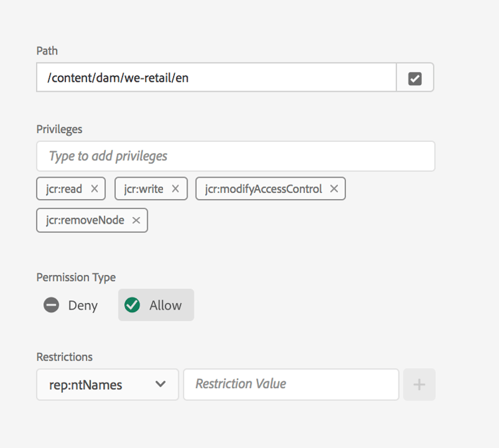Select the Deny permission type label

pos(83,306)
